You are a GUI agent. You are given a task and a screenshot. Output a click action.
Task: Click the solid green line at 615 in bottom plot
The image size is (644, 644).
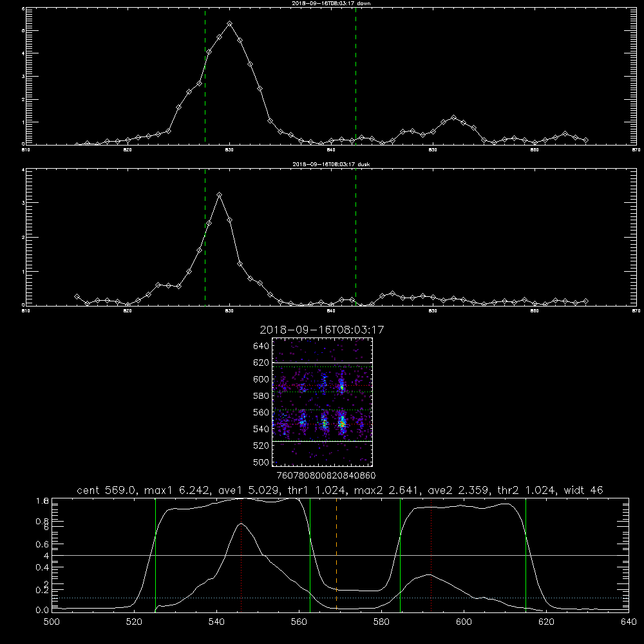526,555
